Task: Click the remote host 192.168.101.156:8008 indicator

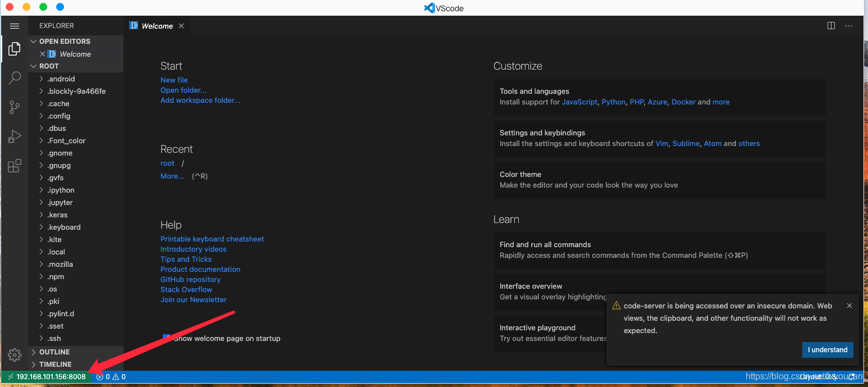Action: (x=46, y=376)
